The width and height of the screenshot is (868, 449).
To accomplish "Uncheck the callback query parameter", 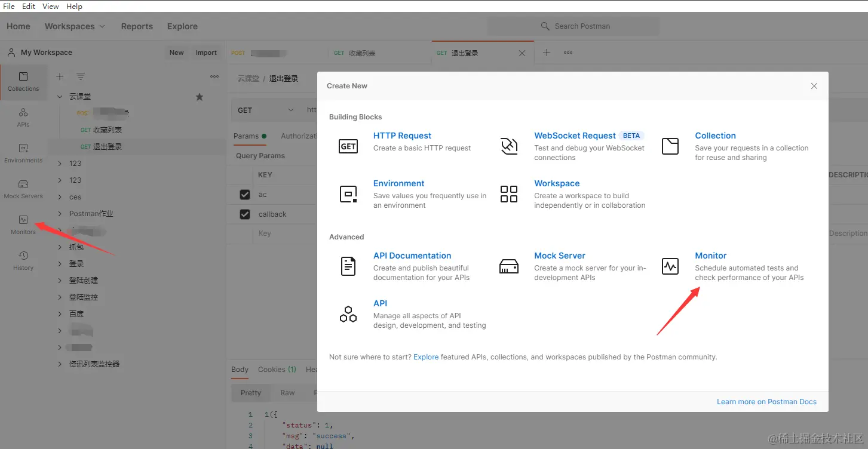I will click(245, 214).
